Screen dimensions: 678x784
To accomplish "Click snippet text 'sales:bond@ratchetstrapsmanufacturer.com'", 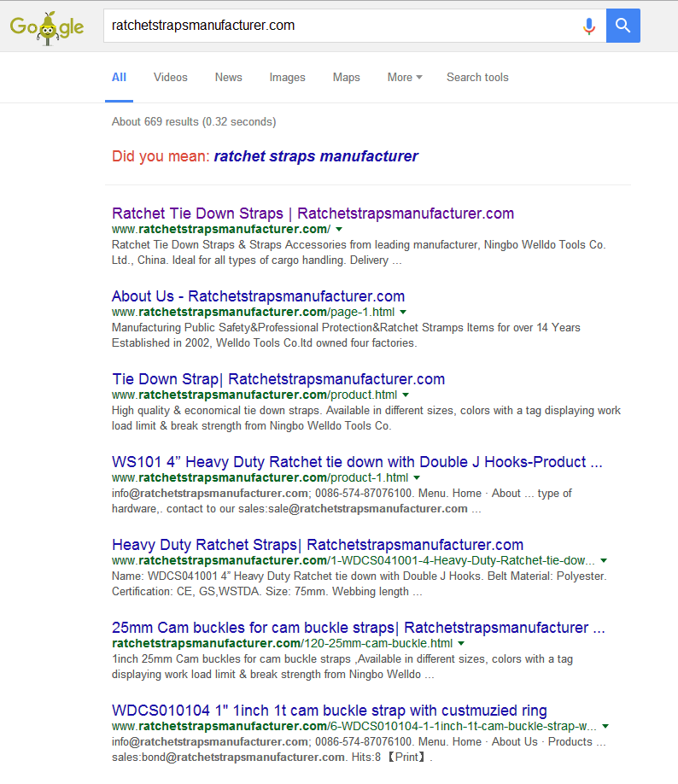I will click(x=229, y=757).
